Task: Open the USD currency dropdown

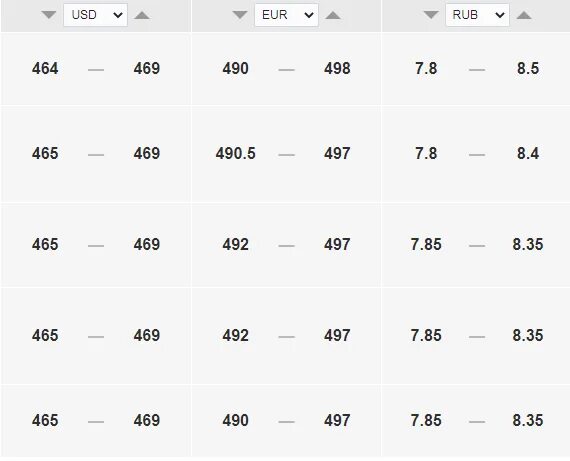Action: [x=95, y=15]
